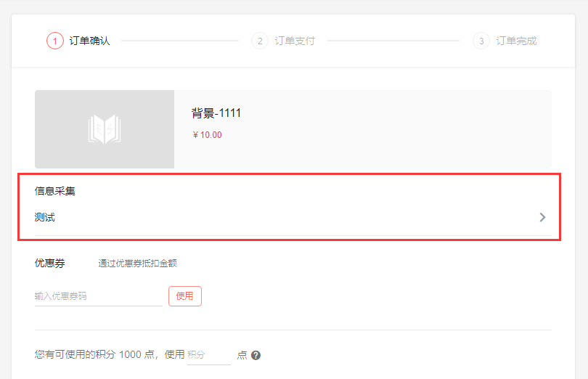The image size is (588, 379).
Task: Click the 背景-1111 course title
Action: 216,113
